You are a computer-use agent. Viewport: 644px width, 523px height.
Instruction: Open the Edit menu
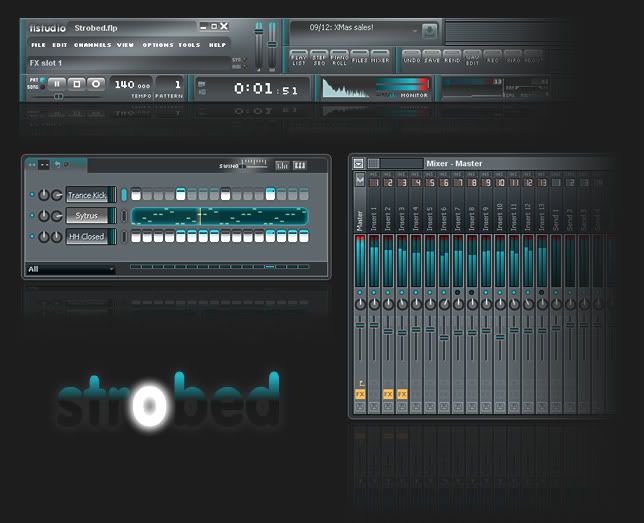pyautogui.click(x=60, y=45)
